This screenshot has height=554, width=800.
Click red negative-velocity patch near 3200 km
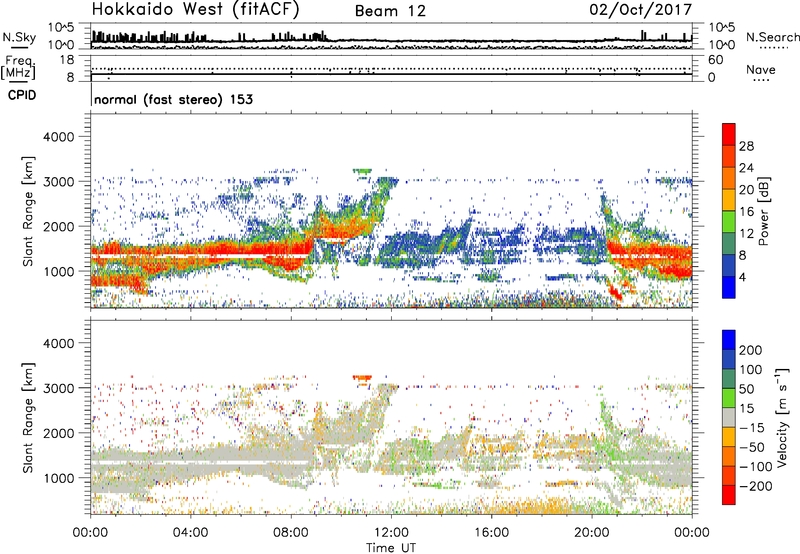[363, 377]
